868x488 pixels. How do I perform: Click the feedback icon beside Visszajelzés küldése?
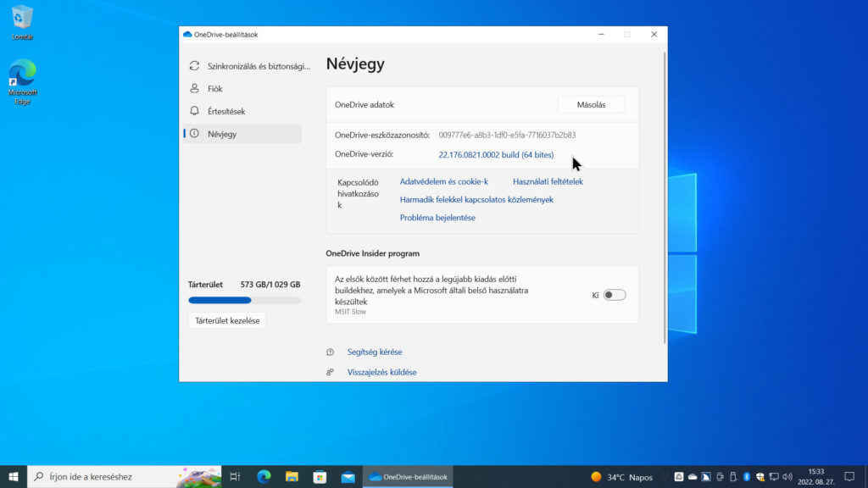[330, 373]
